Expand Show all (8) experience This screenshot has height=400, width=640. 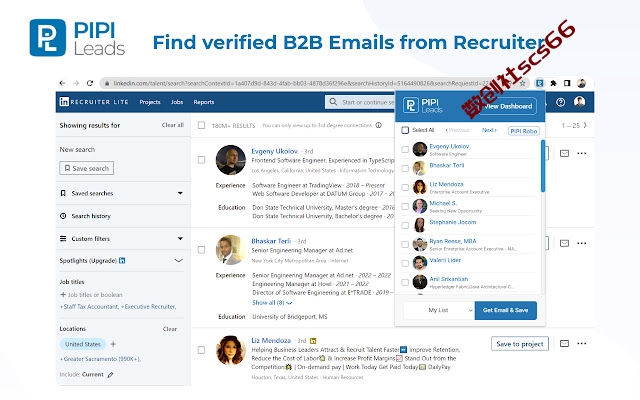tap(272, 303)
